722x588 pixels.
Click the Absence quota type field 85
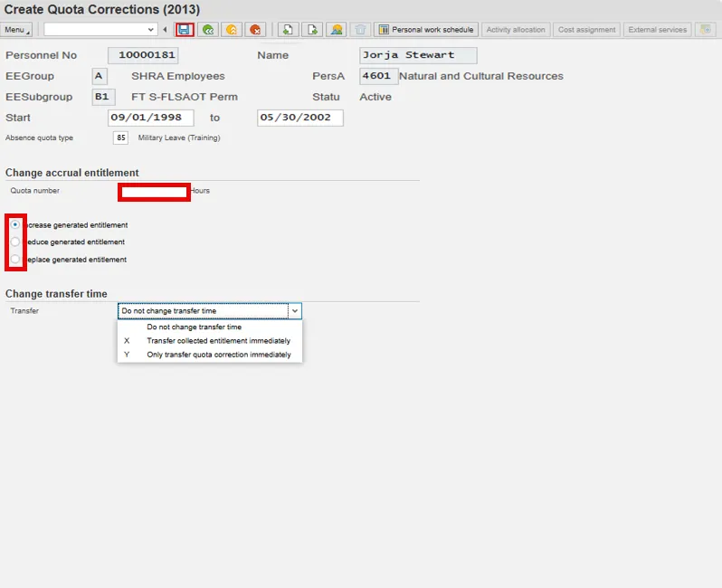point(120,138)
